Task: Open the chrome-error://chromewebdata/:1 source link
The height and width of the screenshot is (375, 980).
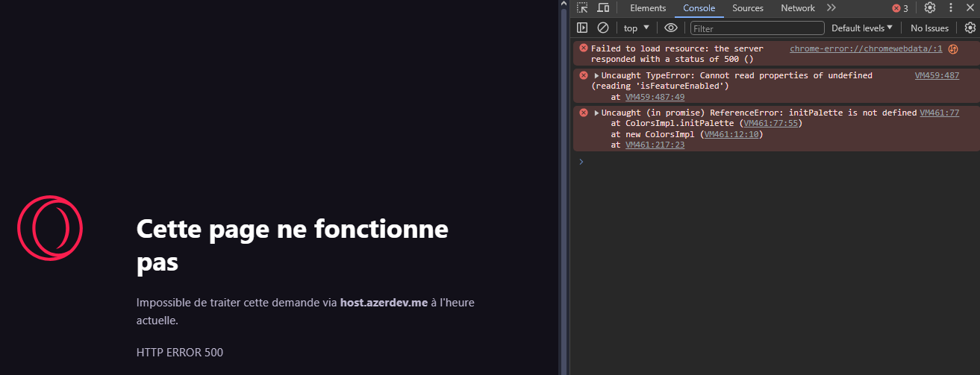Action: [x=866, y=48]
